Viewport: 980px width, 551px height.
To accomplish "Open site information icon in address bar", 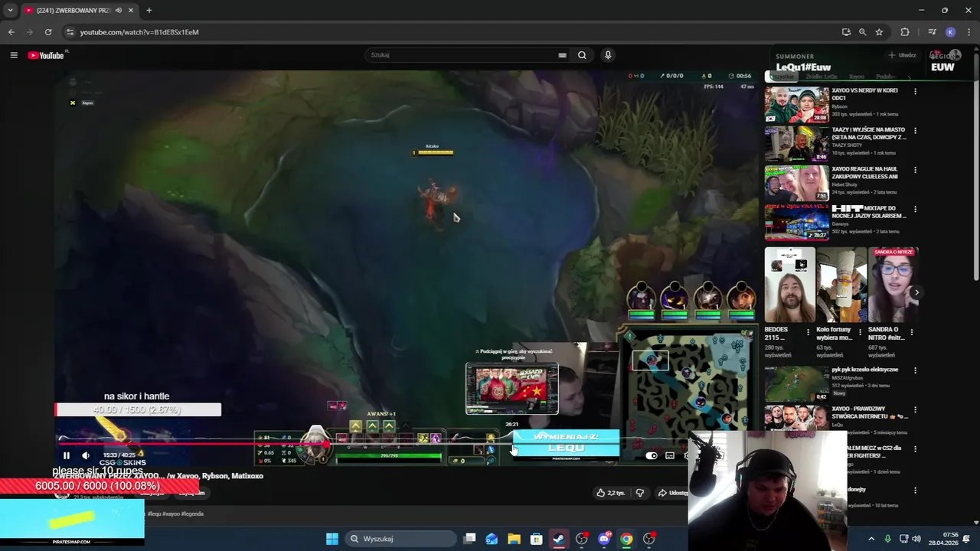I will (70, 32).
